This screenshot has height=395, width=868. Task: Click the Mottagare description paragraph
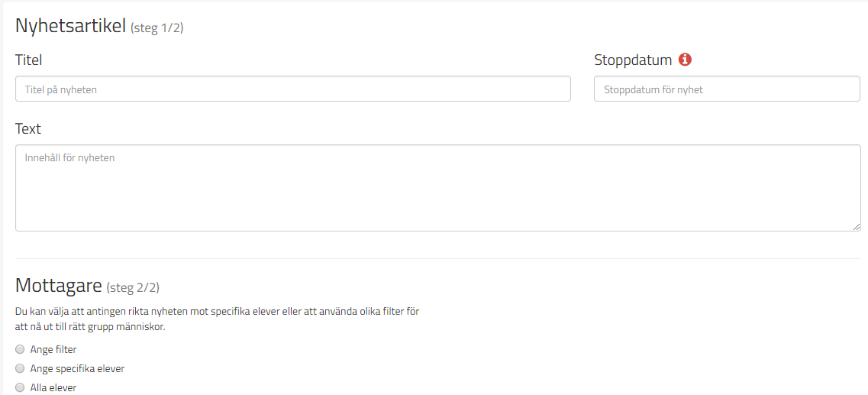pyautogui.click(x=217, y=319)
